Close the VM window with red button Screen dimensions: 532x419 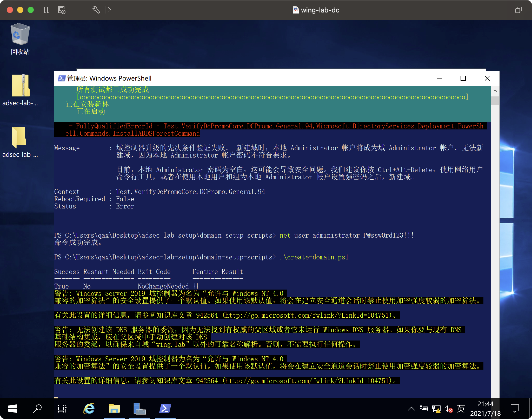(x=10, y=10)
